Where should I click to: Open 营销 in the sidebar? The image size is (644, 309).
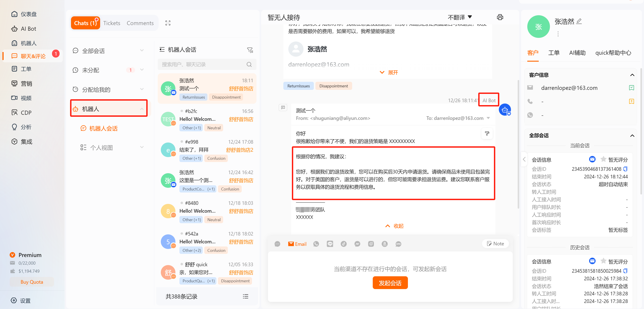(x=22, y=83)
